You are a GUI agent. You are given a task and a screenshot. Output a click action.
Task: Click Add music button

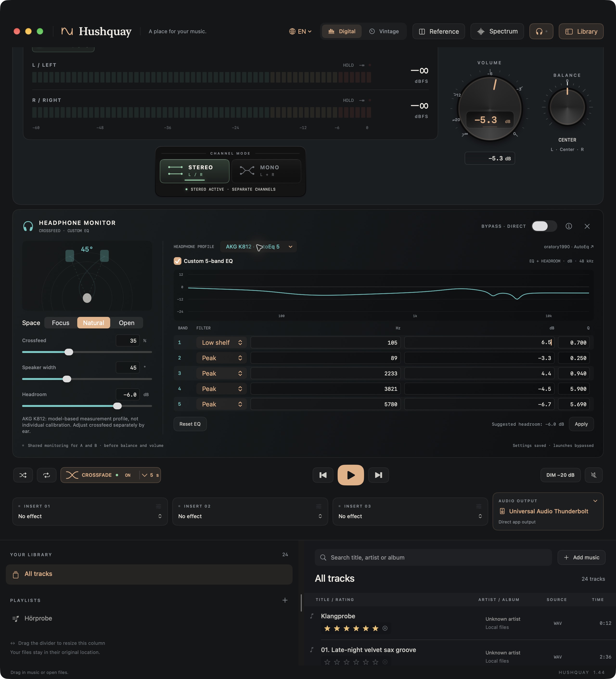point(581,557)
